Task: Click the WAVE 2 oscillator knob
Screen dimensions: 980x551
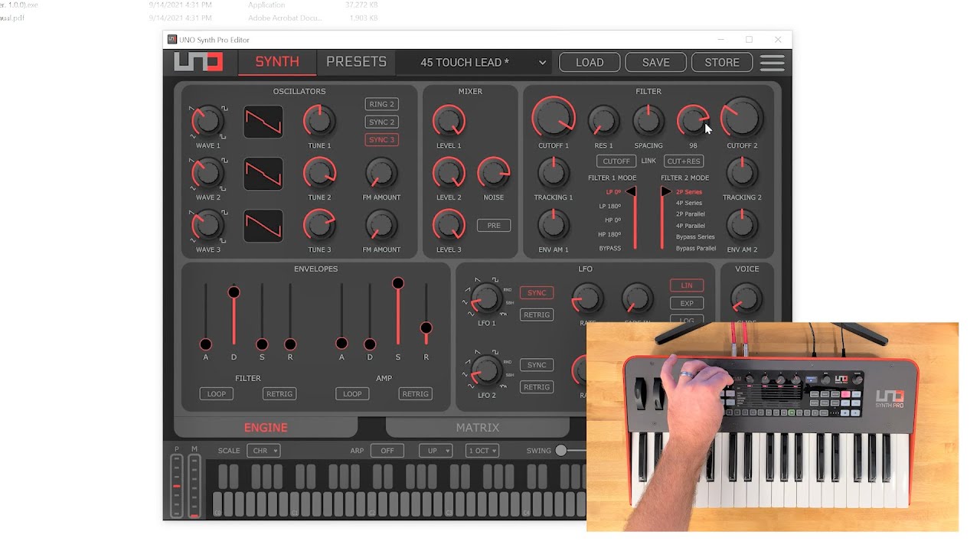Action: [207, 173]
